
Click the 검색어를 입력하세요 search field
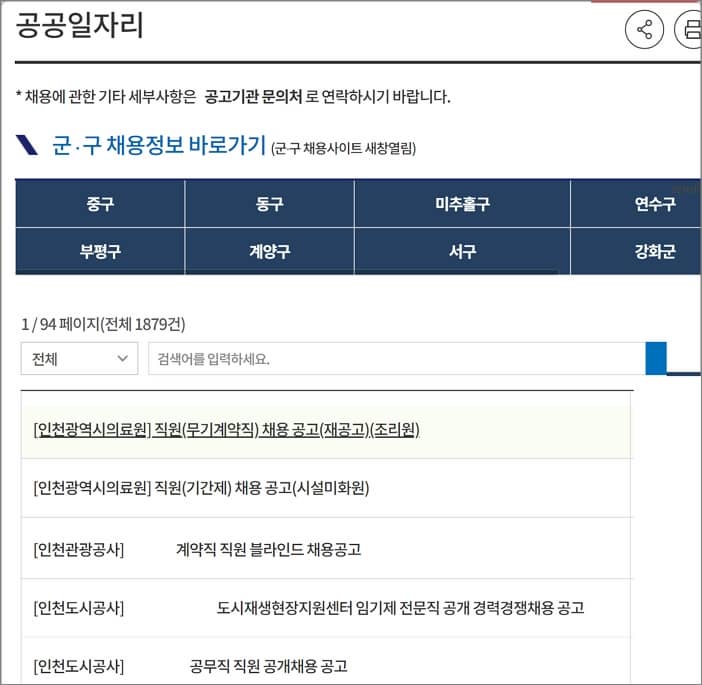pyautogui.click(x=397, y=359)
